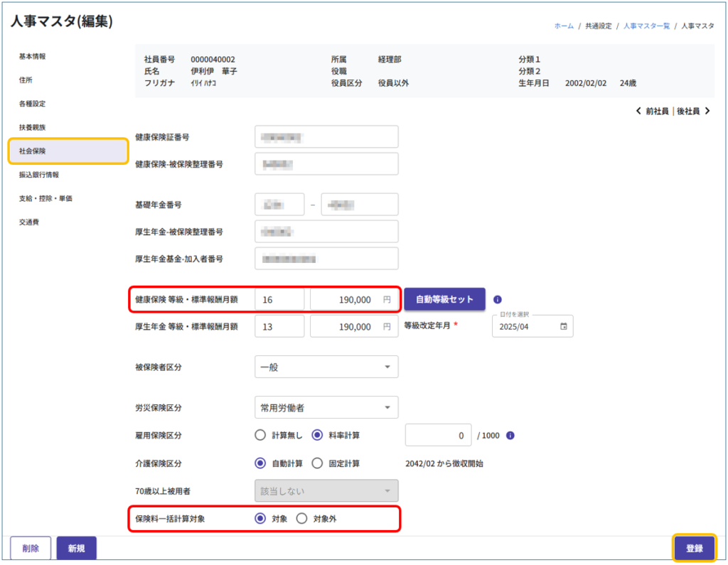Click info icon beside 自動等級セット button

[x=498, y=300]
